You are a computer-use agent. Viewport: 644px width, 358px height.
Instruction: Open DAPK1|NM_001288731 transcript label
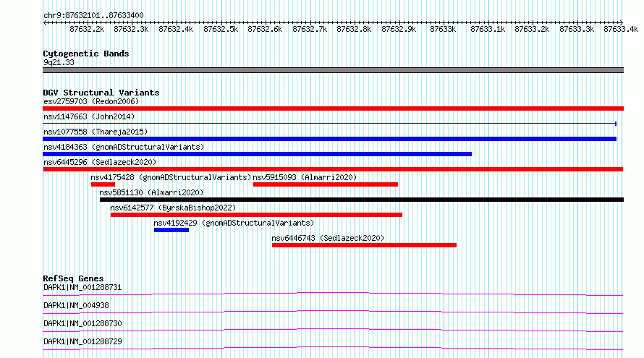82,287
